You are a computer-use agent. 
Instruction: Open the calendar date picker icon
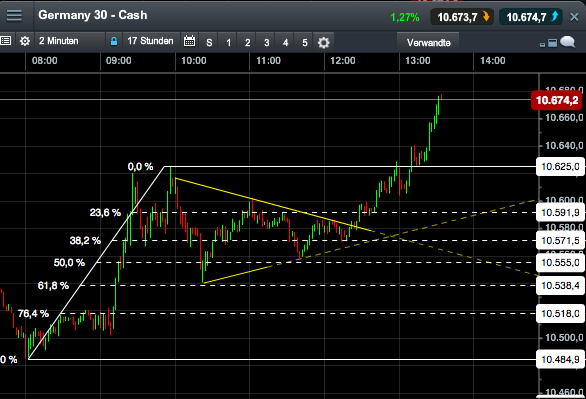(189, 41)
